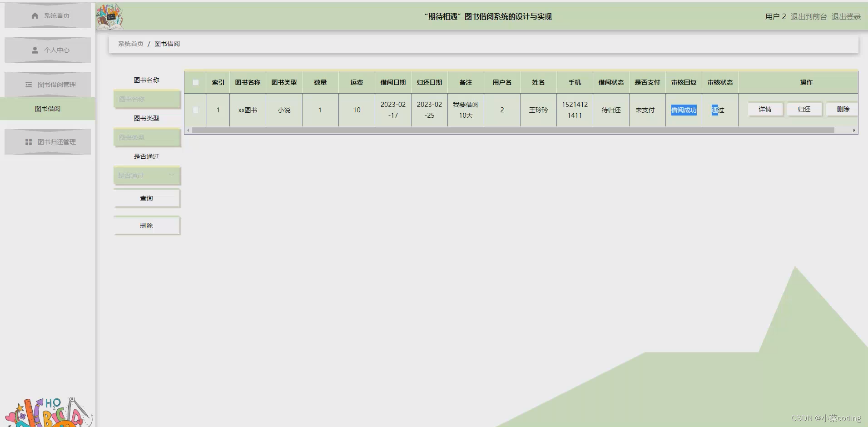Click the 借阅日期 column header
Screen dimensions: 868x427
393,82
